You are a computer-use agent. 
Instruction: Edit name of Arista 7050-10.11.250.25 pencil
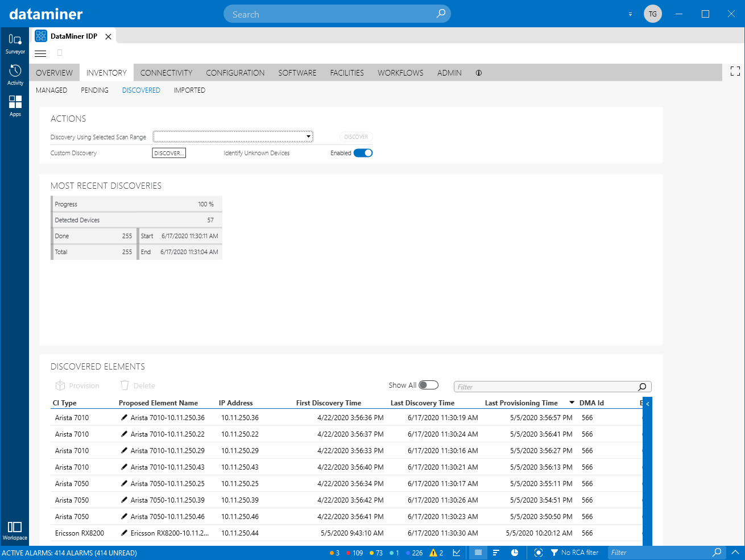[124, 483]
